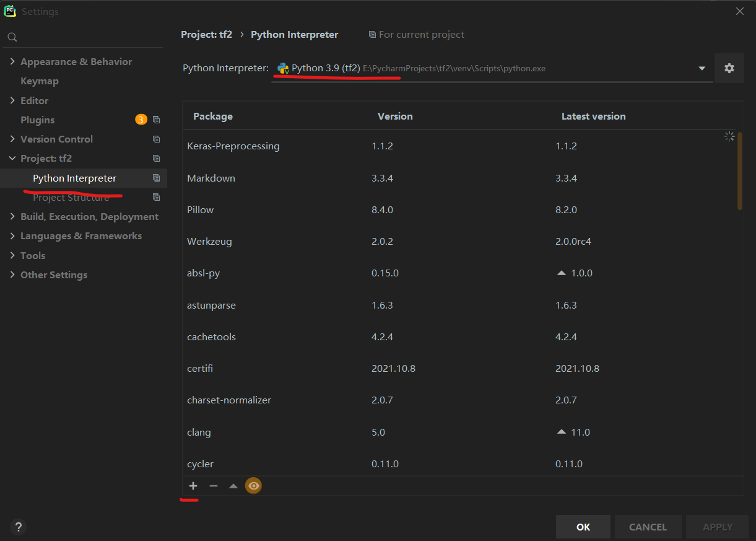Click the copy icon beside Project Structure
The width and height of the screenshot is (756, 541).
156,198
